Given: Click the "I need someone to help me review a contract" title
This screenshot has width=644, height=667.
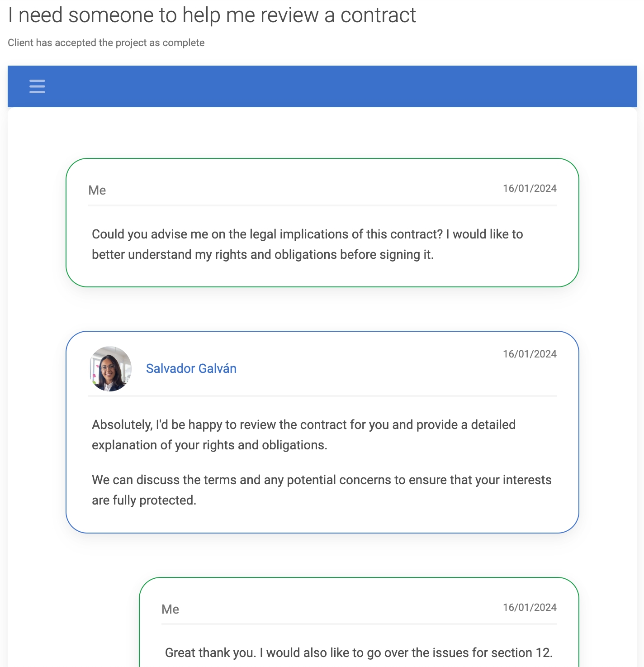Looking at the screenshot, I should (212, 15).
